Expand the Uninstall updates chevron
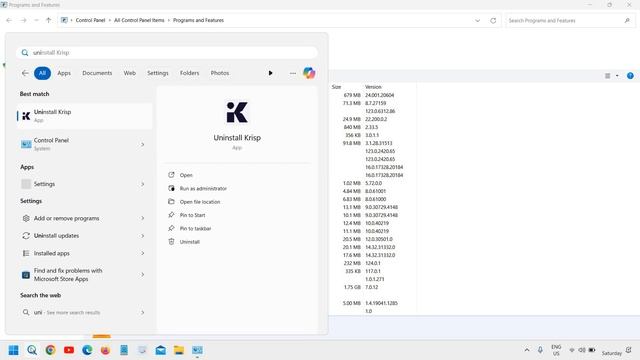640x360 pixels. 142,236
